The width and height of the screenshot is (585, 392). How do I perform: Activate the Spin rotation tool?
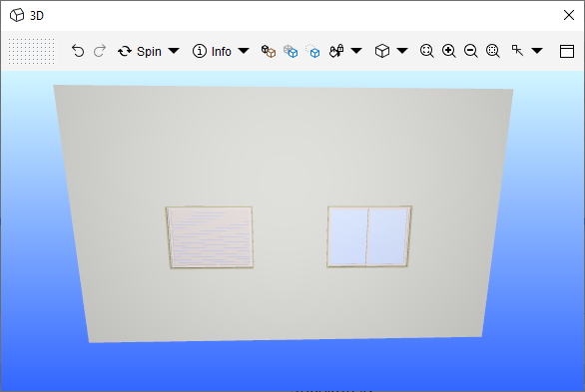coord(140,51)
